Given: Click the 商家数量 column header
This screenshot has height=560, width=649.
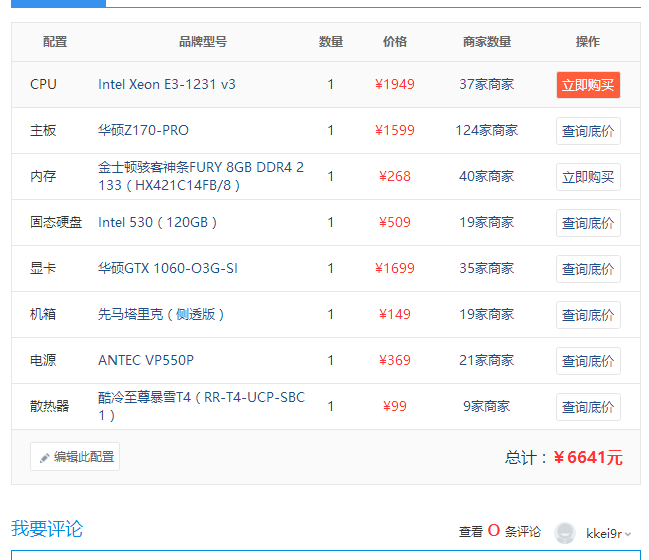Looking at the screenshot, I should [486, 42].
